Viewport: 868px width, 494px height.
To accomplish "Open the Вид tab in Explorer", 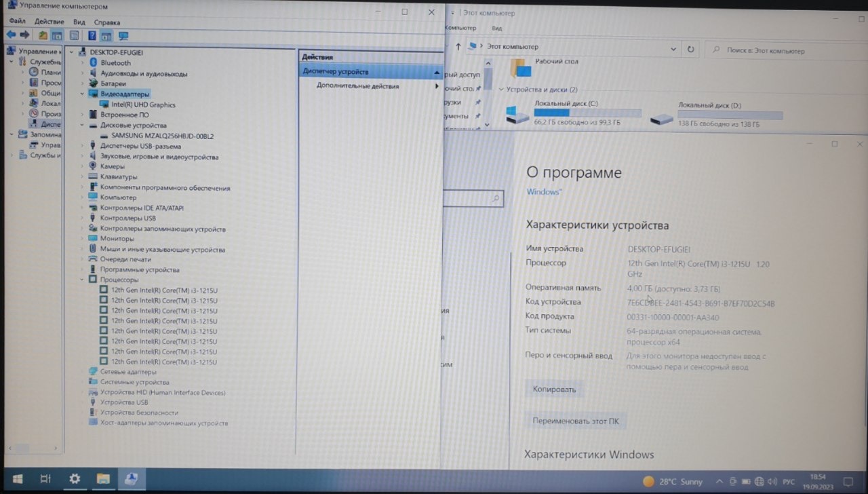I will tap(497, 28).
